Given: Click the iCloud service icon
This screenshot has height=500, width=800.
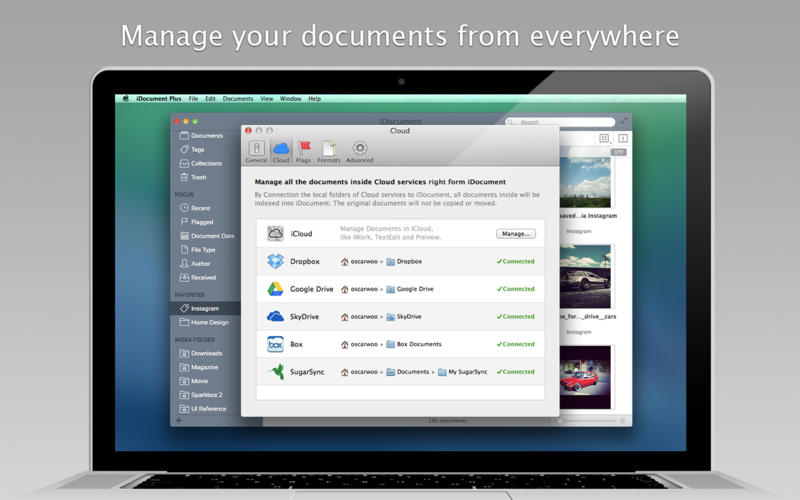Looking at the screenshot, I should [276, 234].
